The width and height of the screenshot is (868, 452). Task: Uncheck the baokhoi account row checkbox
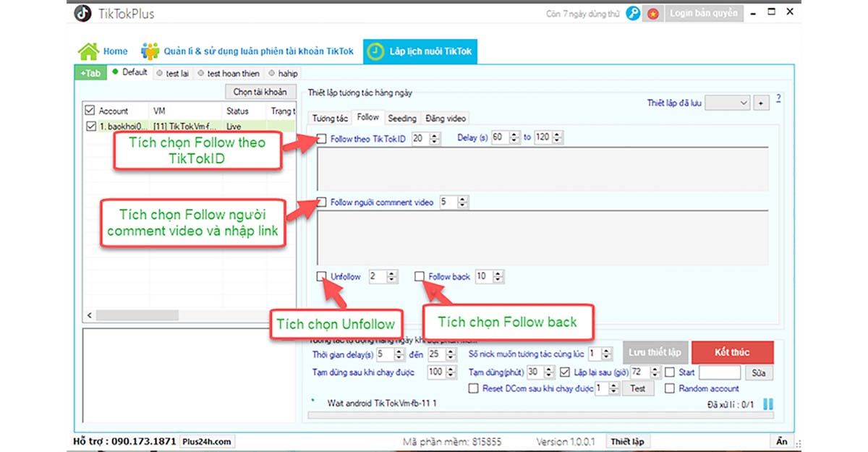tap(91, 127)
